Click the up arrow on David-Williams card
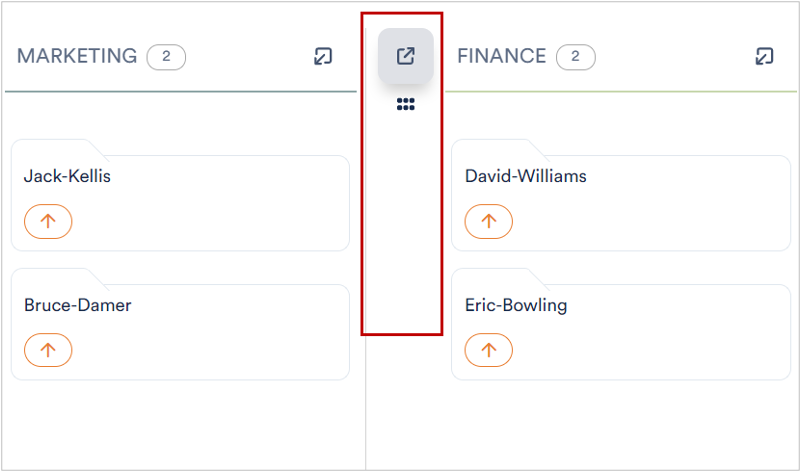Viewport: 800px width, 472px height. tap(488, 221)
